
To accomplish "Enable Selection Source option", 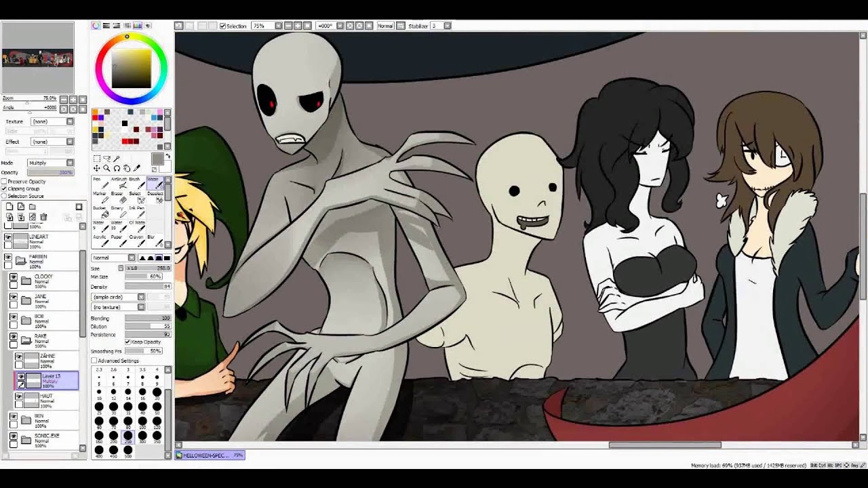I will pos(4,196).
